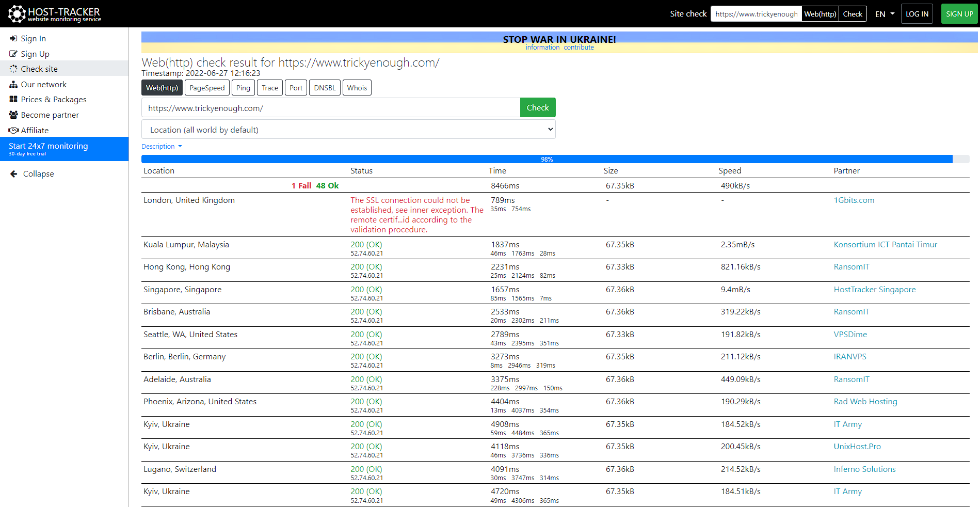Image resolution: width=980 pixels, height=507 pixels.
Task: Click Become partner sidebar item
Action: [x=64, y=115]
